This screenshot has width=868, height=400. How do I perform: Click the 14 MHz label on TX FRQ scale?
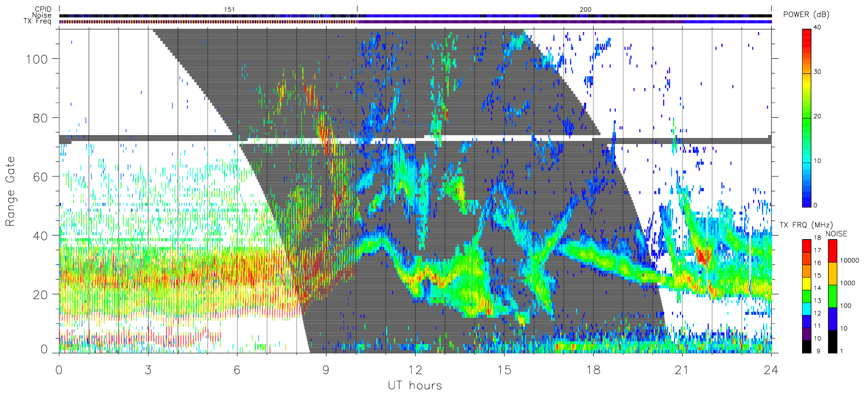click(817, 288)
